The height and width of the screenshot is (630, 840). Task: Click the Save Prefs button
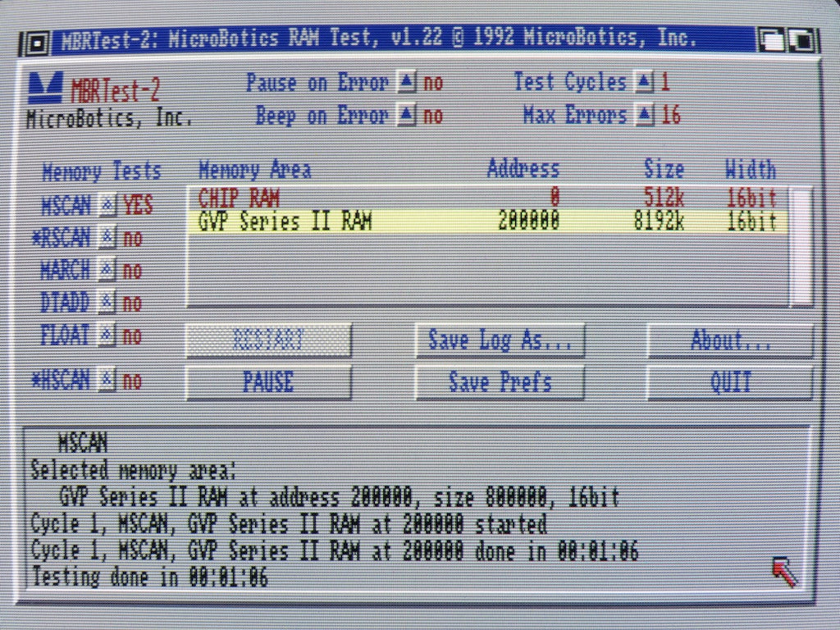point(500,382)
